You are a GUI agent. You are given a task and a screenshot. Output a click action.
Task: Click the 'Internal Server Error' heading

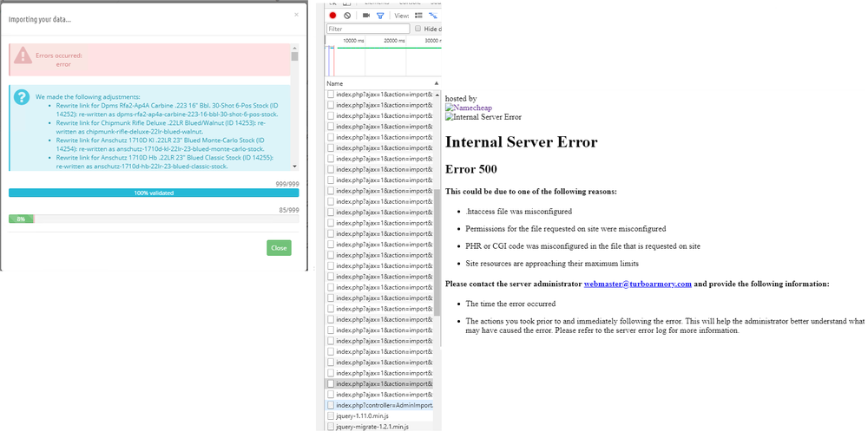coord(522,142)
